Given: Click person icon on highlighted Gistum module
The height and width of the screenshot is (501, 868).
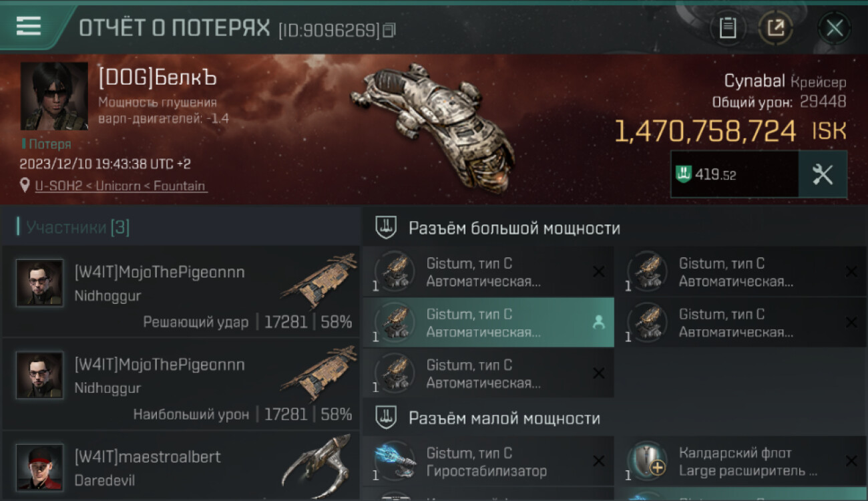Looking at the screenshot, I should click(599, 323).
